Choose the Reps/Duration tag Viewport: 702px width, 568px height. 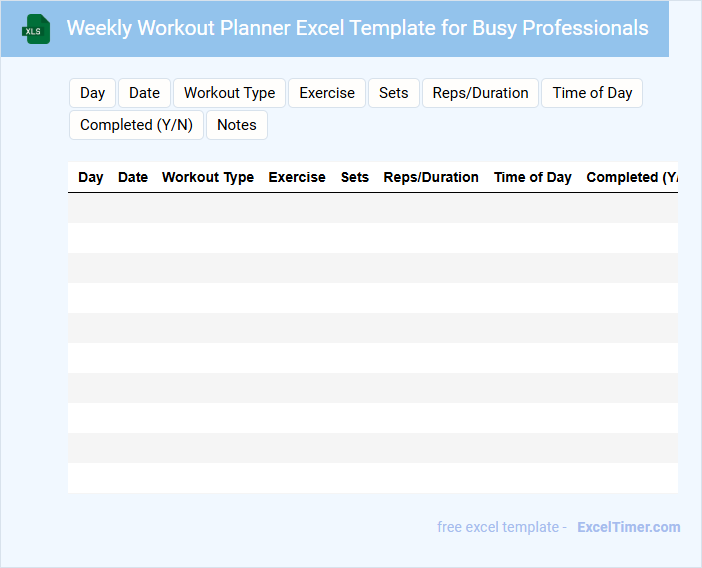tap(480, 93)
